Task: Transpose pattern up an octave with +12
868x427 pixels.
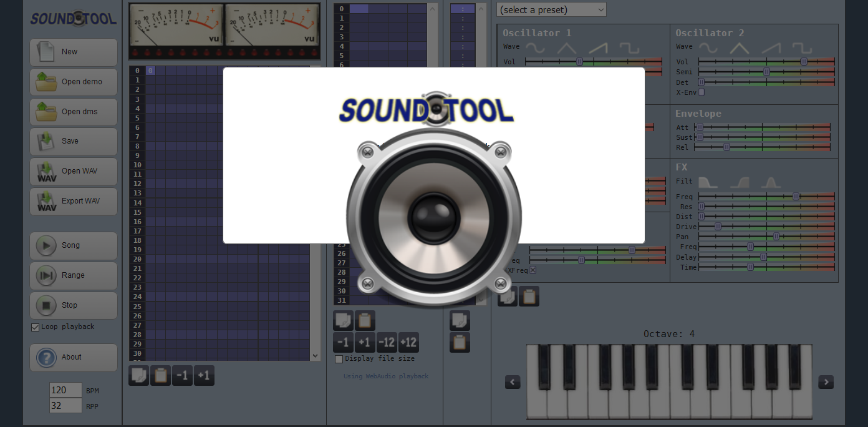Action: [x=408, y=343]
